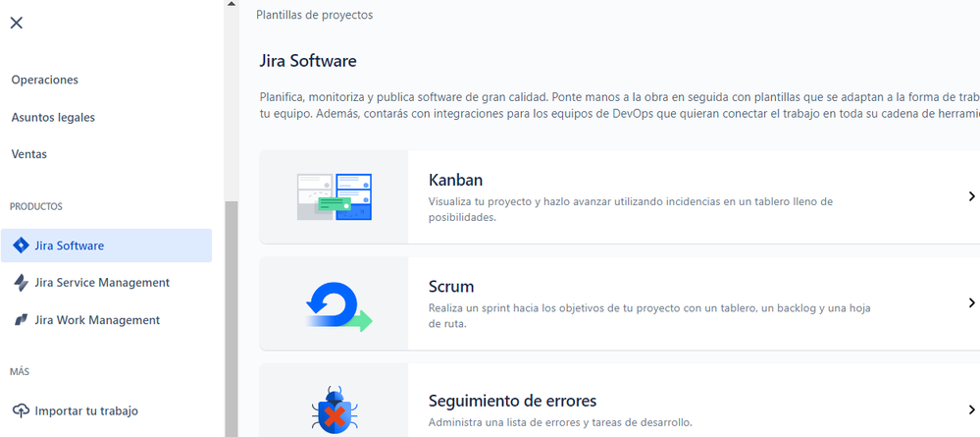
Task: Select Jira Software in Productos
Action: click(106, 246)
